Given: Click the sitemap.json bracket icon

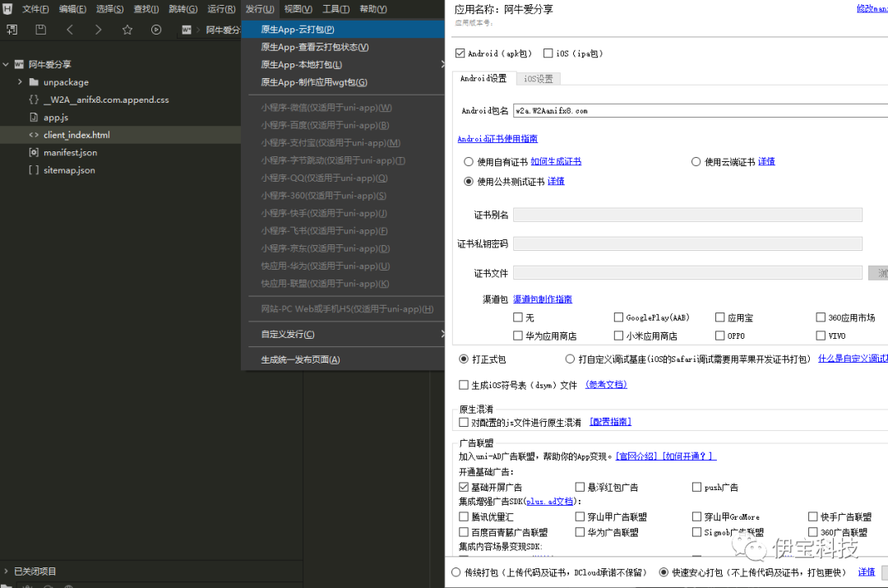Looking at the screenshot, I should click(x=34, y=170).
